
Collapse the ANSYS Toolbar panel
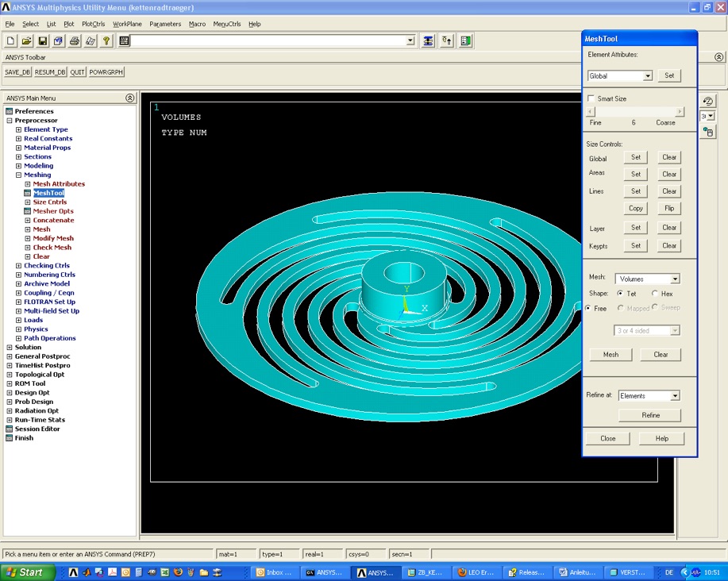718,57
